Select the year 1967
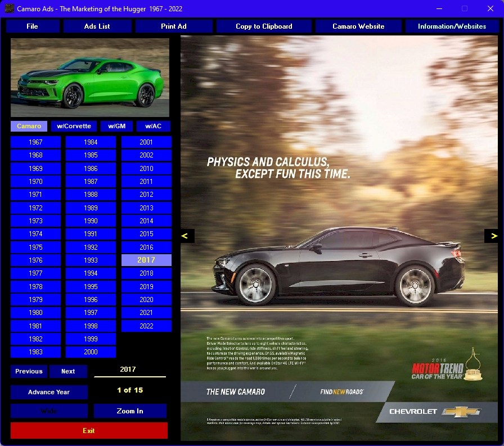504x446 pixels. (x=35, y=142)
